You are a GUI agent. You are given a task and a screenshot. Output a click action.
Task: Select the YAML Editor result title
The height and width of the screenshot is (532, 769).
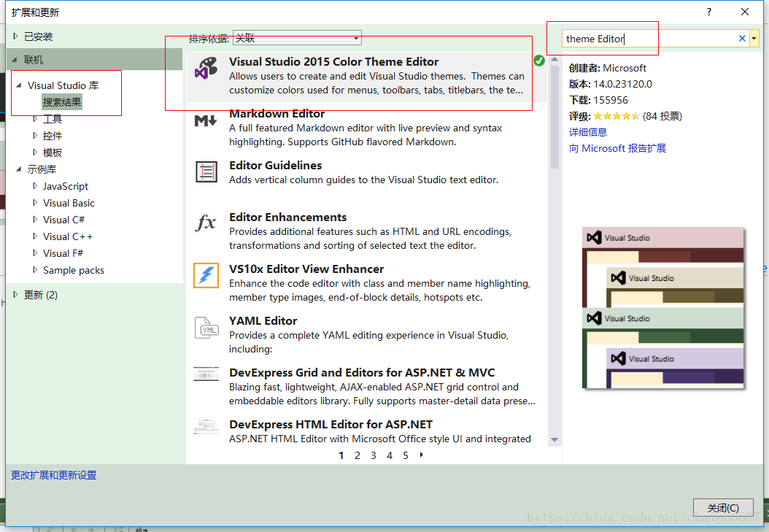pos(263,321)
